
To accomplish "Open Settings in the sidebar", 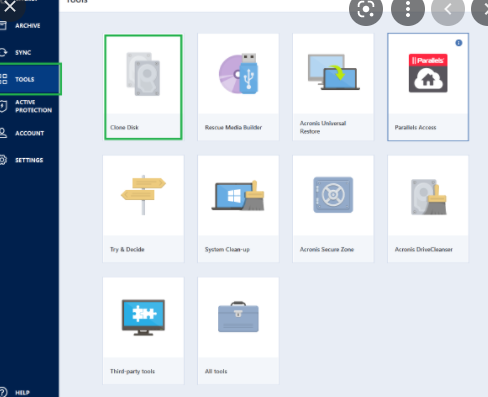I will (29, 160).
